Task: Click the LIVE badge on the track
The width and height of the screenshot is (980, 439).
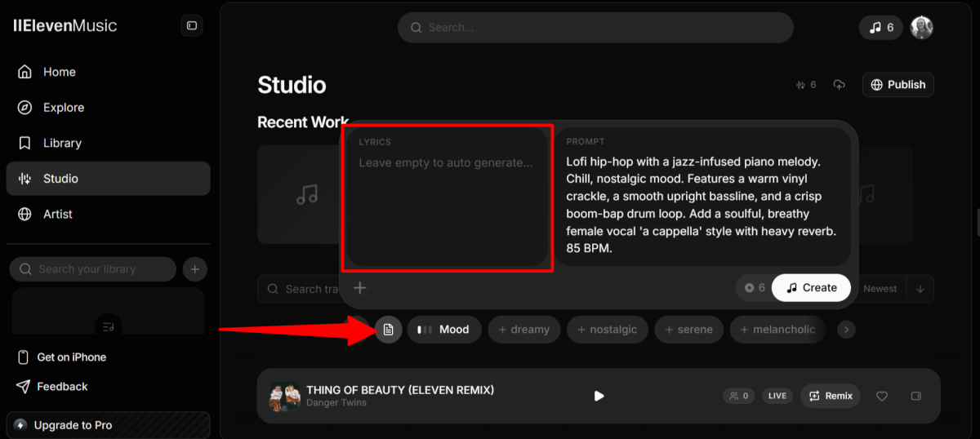Action: 777,396
